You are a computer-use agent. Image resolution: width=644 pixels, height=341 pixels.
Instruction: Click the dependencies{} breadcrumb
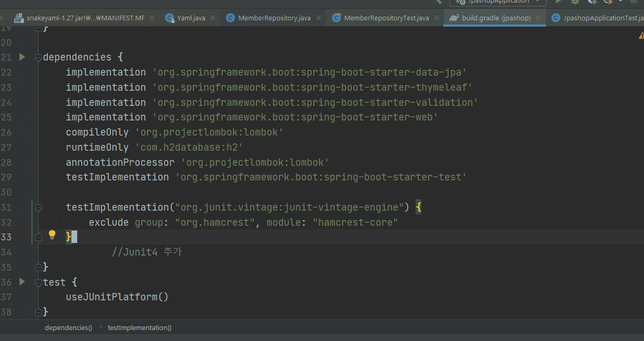(x=68, y=327)
